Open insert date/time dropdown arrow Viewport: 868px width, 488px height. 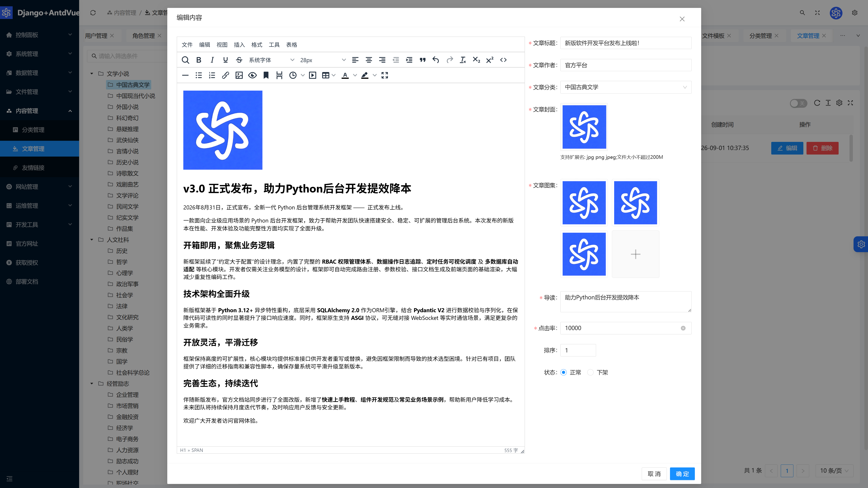(x=303, y=75)
